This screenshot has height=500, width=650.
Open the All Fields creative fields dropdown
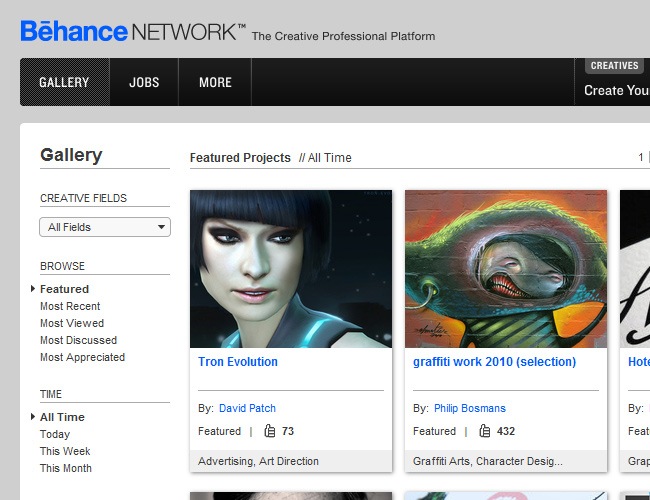(105, 227)
